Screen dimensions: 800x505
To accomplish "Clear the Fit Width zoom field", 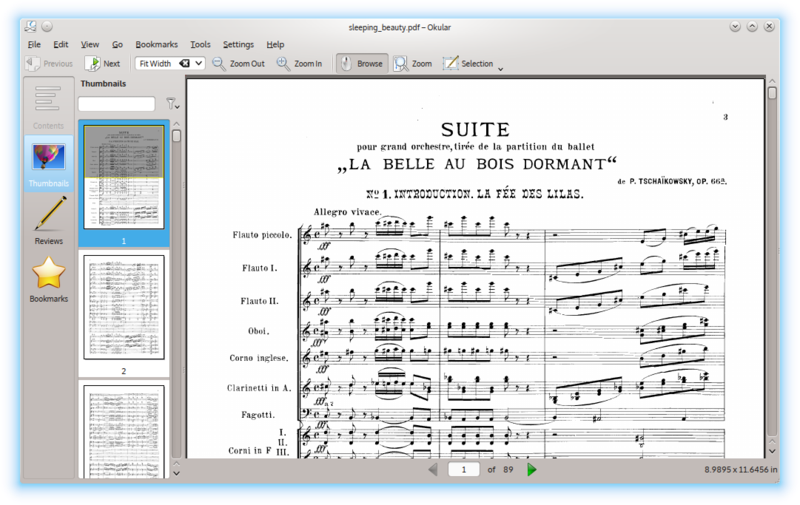I will 184,64.
